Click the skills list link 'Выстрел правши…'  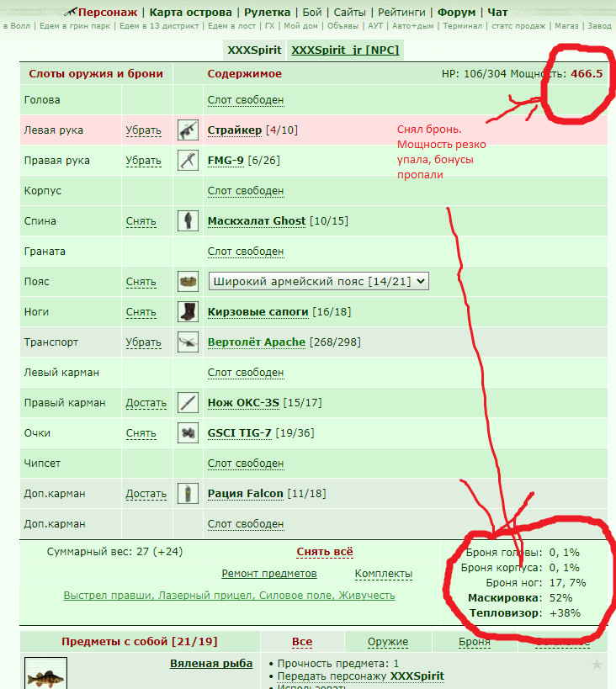229,596
